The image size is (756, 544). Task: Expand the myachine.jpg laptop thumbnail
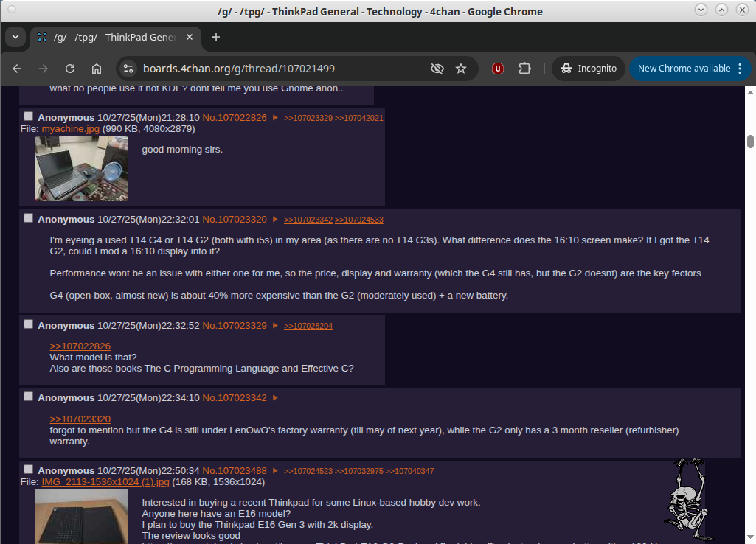81,169
